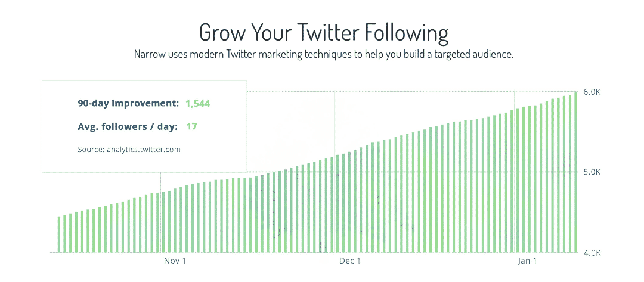Select the "Avg. followers / day:" label
644x282 pixels.
pos(128,126)
